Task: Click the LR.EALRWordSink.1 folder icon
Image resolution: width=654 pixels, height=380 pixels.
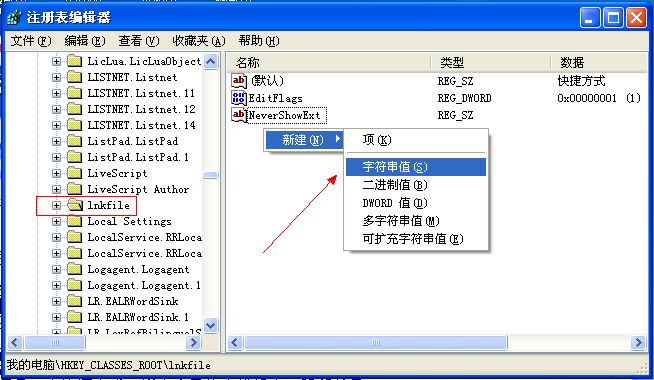Action: pyautogui.click(x=74, y=317)
